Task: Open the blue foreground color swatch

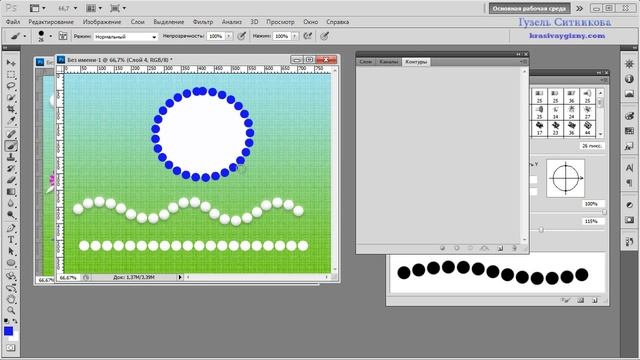Action: pos(8,331)
